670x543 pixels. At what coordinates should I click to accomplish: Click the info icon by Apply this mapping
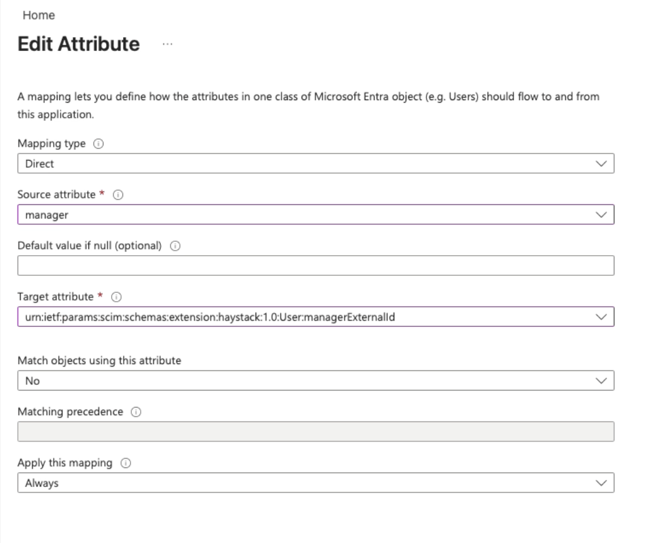tap(126, 463)
